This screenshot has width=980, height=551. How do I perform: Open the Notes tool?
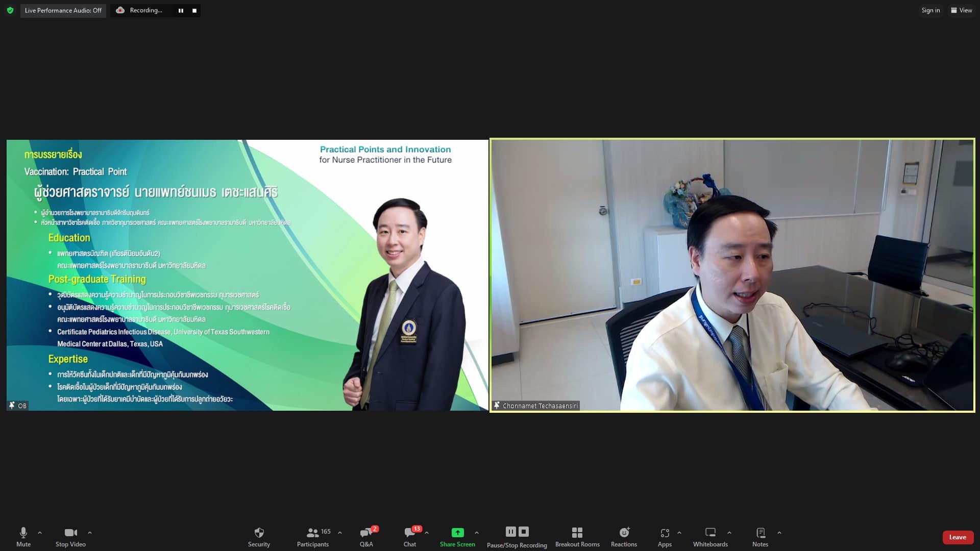click(x=760, y=537)
